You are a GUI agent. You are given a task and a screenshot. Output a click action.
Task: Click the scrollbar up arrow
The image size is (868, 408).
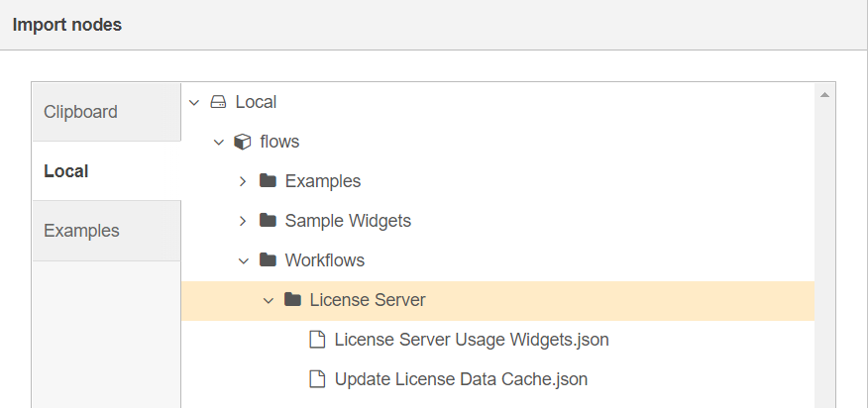tap(824, 95)
